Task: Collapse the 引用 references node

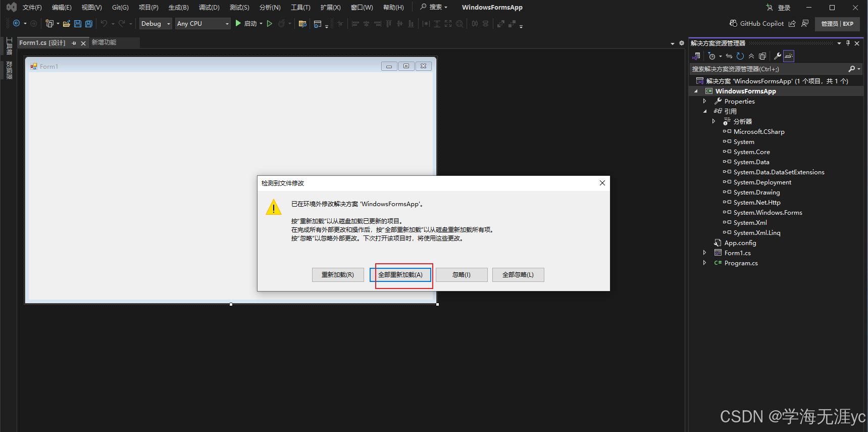Action: pyautogui.click(x=705, y=112)
